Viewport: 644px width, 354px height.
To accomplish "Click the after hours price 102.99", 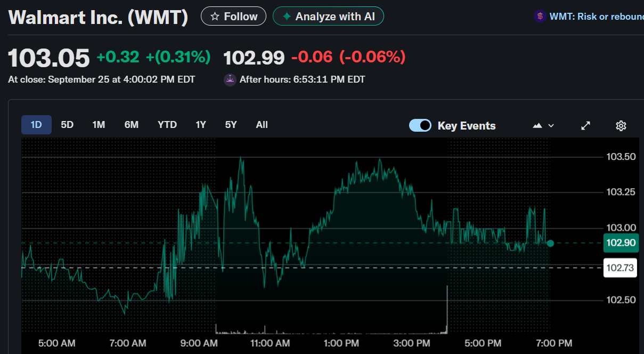I will click(254, 58).
